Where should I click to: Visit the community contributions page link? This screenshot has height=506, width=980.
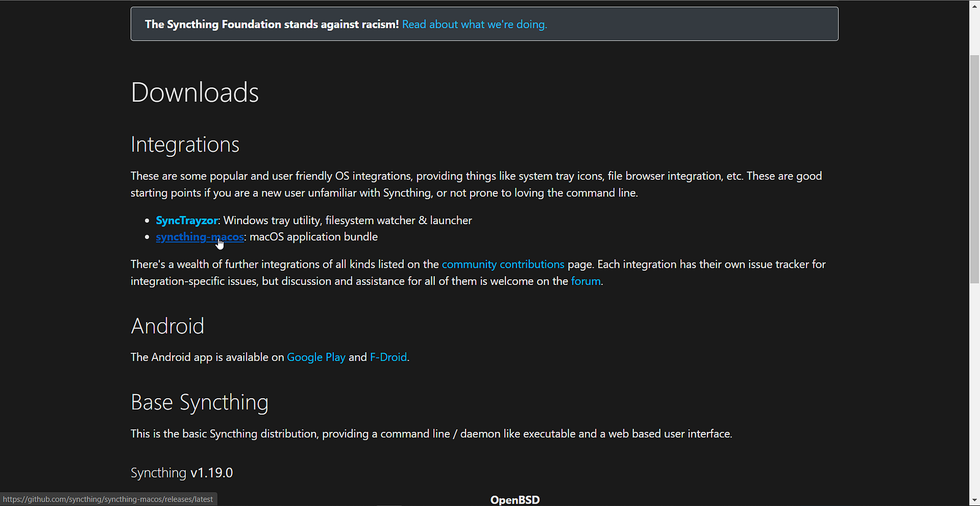point(503,265)
